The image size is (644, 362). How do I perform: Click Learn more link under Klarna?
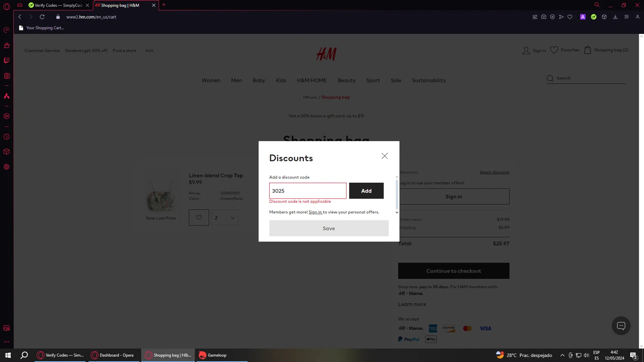412,304
